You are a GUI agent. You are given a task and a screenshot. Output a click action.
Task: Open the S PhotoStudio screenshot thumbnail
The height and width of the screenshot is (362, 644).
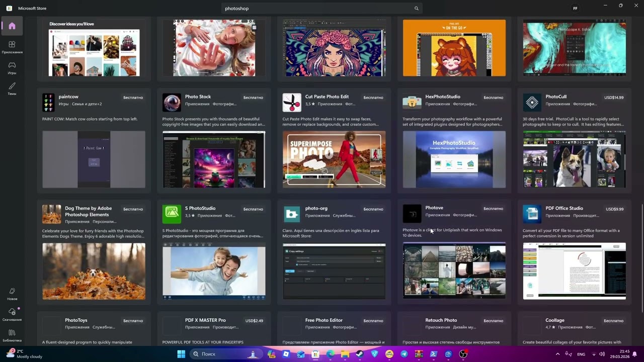[x=214, y=271]
